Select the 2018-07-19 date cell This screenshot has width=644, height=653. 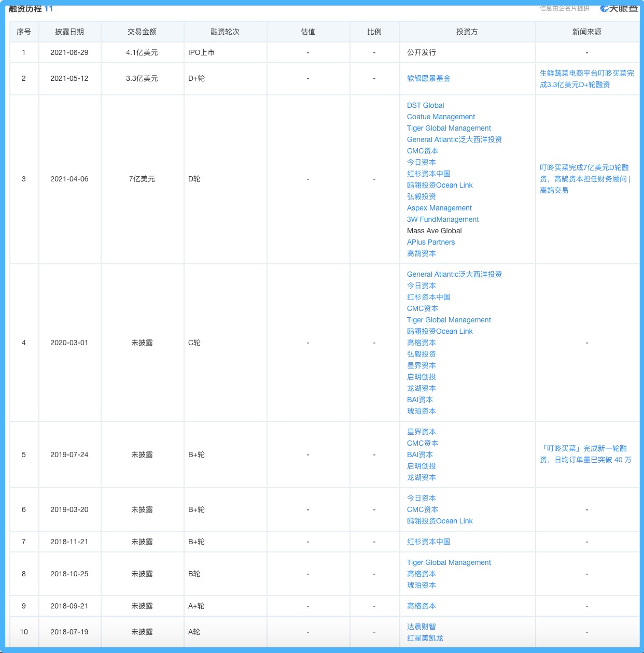click(69, 632)
